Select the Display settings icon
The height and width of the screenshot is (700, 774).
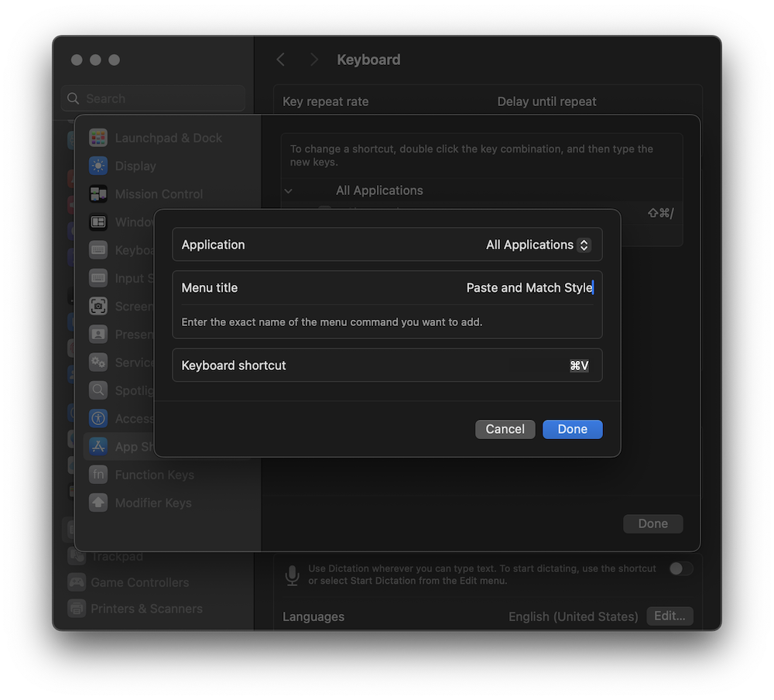98,166
